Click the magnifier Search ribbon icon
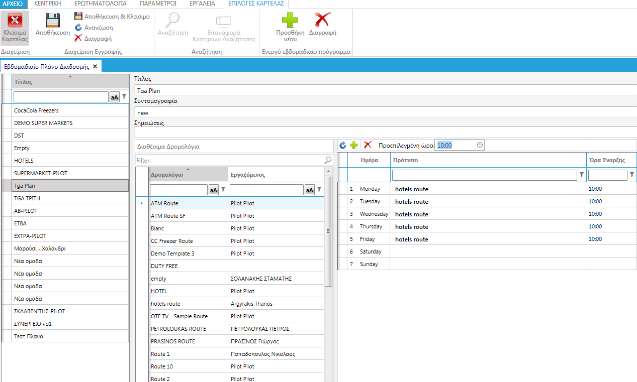The height and width of the screenshot is (382, 637). [173, 20]
